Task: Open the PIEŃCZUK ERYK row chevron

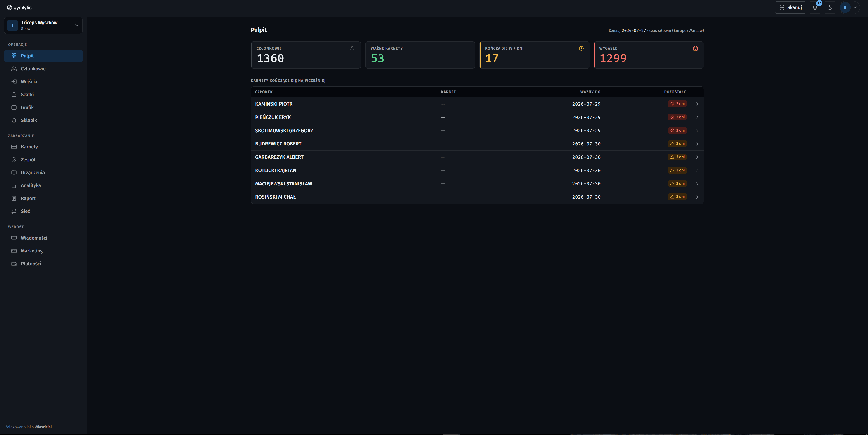Action: pos(697,117)
